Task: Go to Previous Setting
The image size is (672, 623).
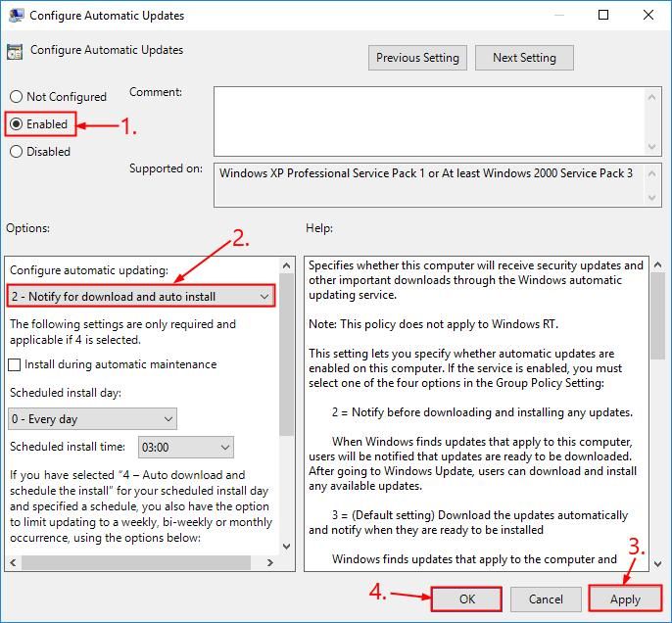Action: click(417, 58)
